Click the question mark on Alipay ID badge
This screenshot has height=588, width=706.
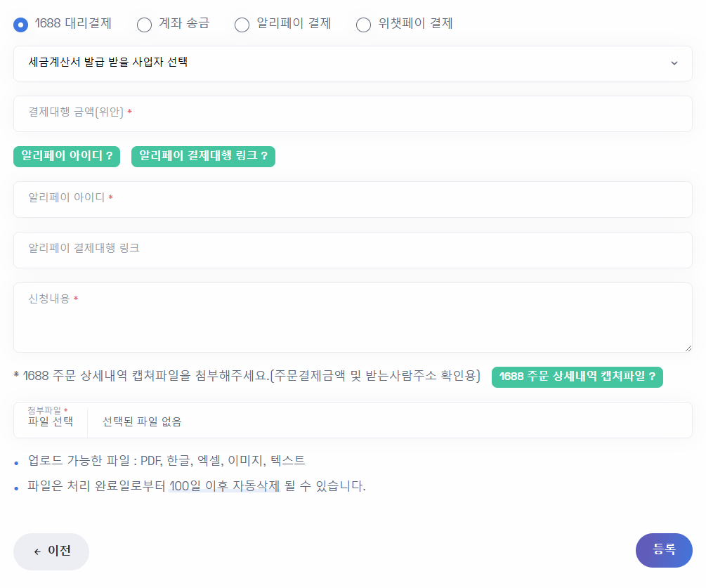tap(111, 156)
